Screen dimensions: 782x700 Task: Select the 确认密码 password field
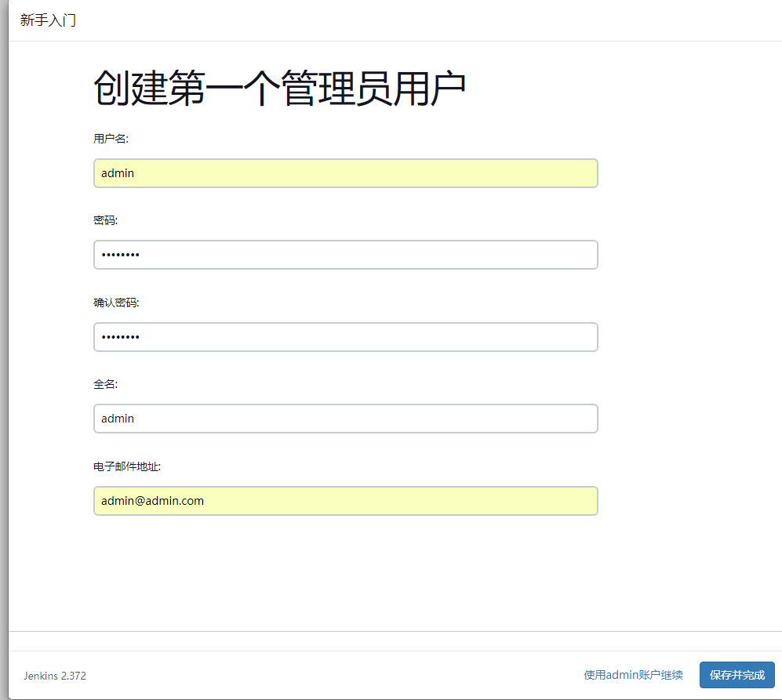click(345, 337)
